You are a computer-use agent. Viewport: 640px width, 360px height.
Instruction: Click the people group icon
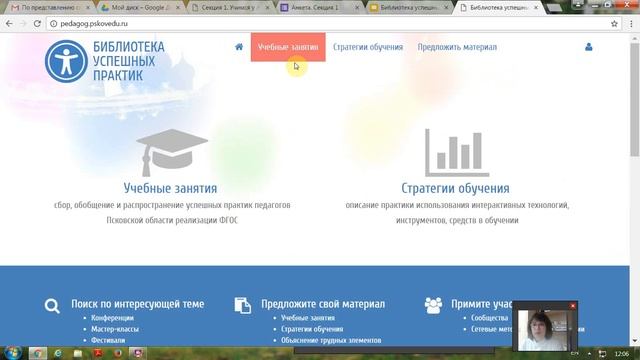(x=433, y=305)
